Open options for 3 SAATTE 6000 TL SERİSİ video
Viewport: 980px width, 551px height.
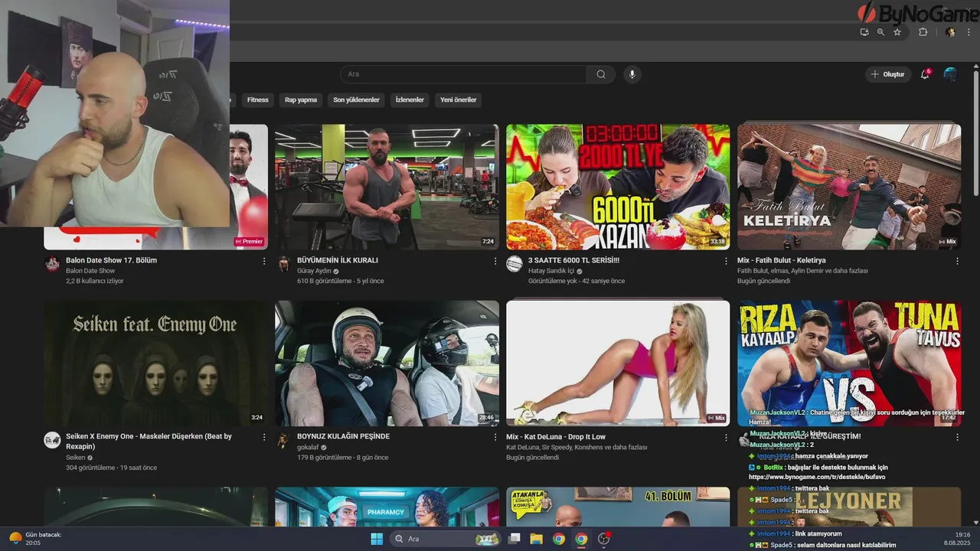pyautogui.click(x=727, y=261)
